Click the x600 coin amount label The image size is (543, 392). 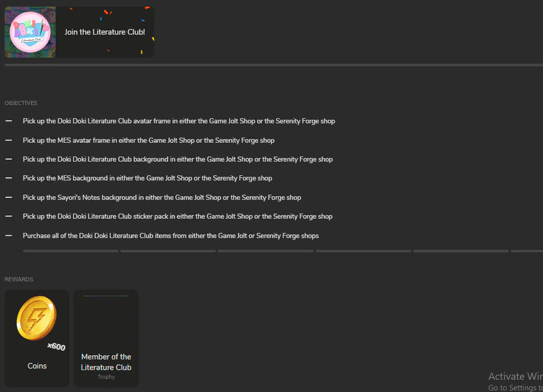(x=57, y=346)
